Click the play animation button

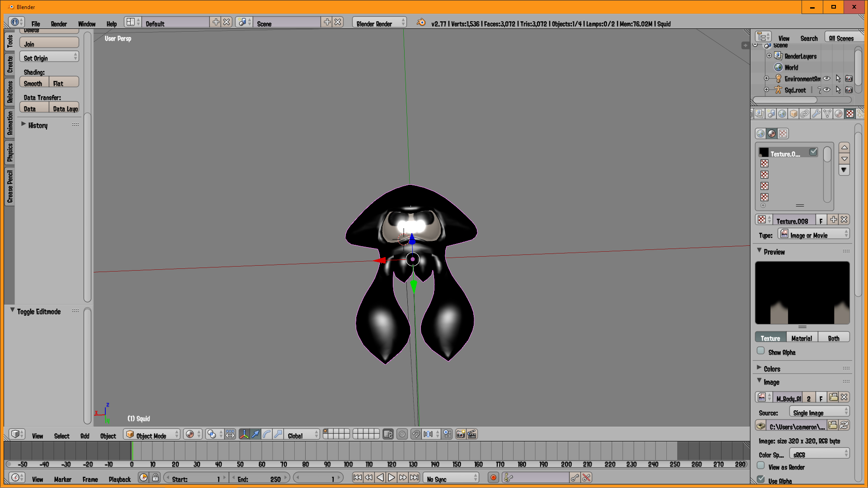(x=392, y=478)
